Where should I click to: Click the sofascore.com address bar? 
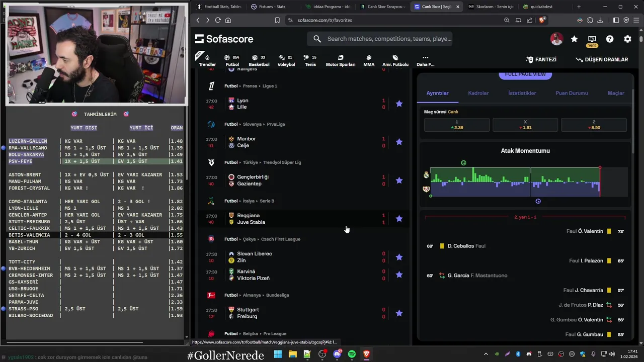pyautogui.click(x=395, y=20)
